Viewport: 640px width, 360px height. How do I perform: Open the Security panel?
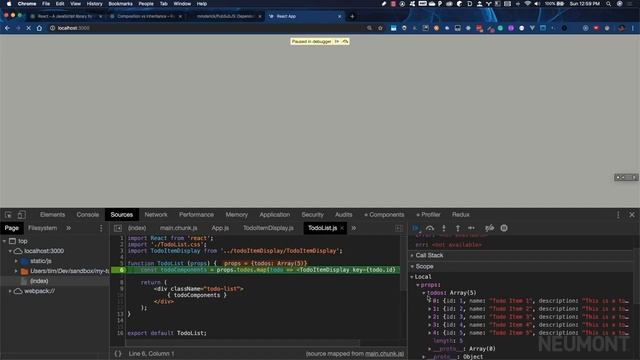[313, 215]
